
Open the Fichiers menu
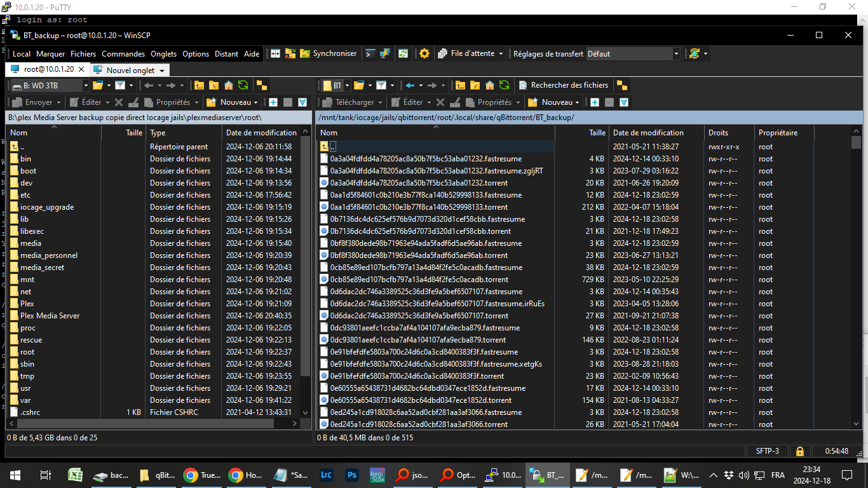point(83,54)
